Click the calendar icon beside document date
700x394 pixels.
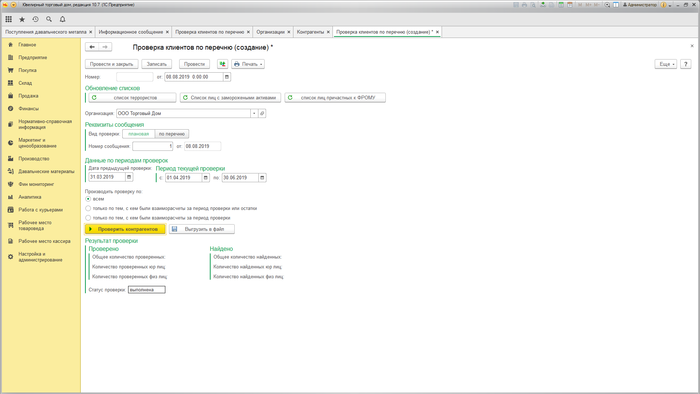point(227,77)
